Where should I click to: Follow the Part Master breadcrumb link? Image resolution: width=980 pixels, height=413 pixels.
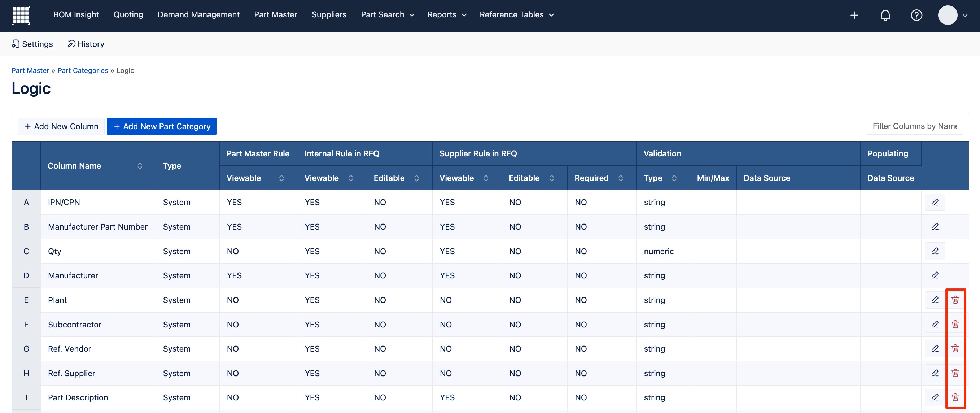pyautogui.click(x=30, y=70)
